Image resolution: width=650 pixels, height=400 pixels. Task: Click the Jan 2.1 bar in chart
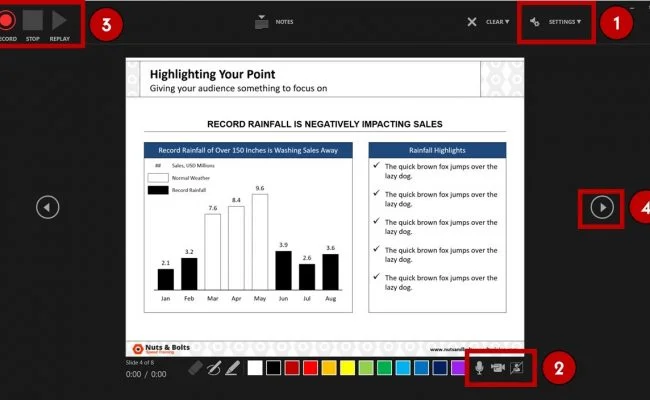point(165,280)
